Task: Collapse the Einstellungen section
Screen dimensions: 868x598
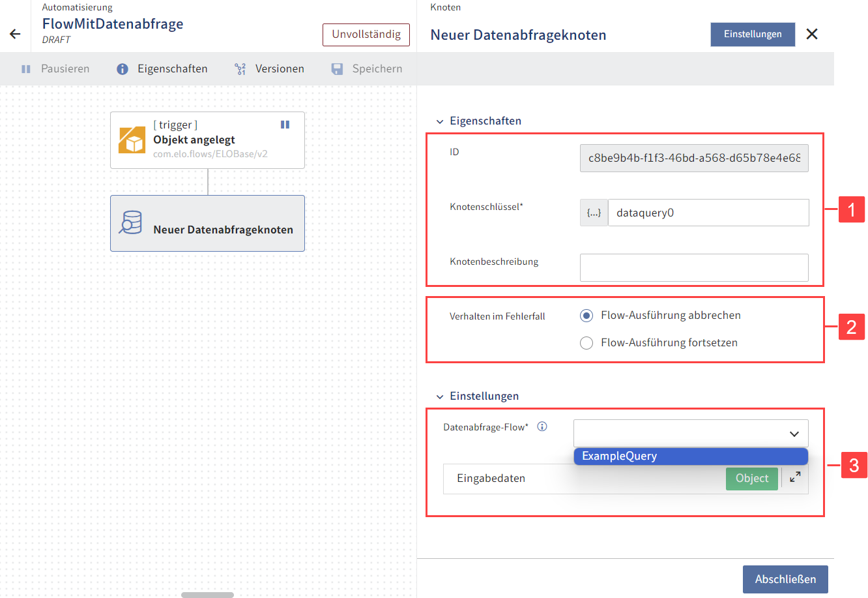Action: tap(440, 396)
